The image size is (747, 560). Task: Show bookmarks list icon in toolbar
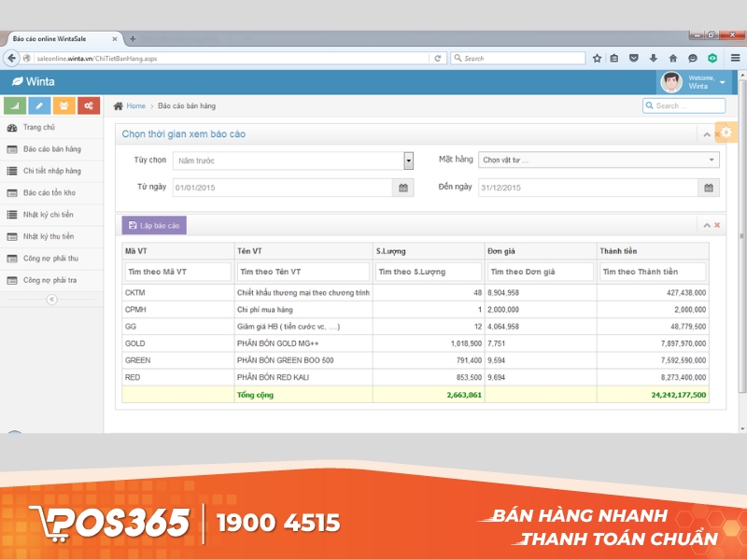(614, 58)
